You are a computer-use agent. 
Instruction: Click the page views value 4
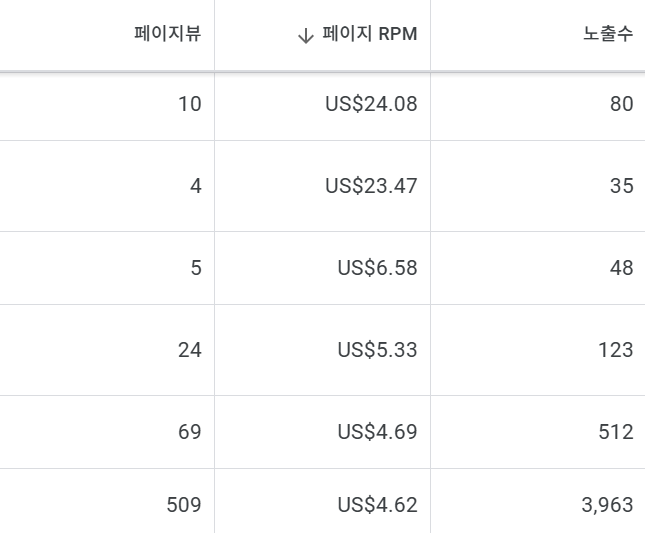196,185
